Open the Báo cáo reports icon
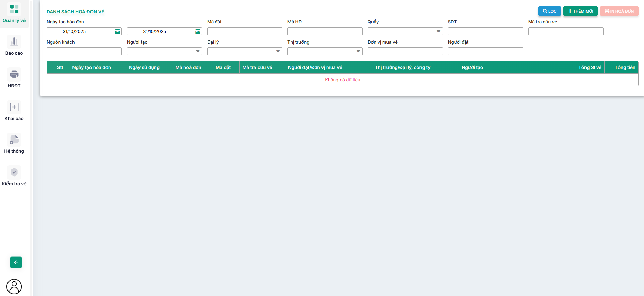Viewport: 644px width, 296px height. tap(14, 42)
